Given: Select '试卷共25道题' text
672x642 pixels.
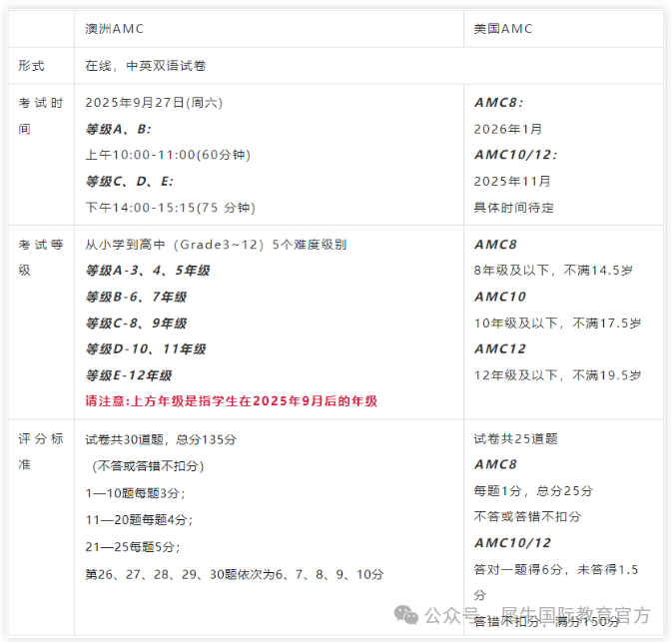Looking at the screenshot, I should coord(515,439).
